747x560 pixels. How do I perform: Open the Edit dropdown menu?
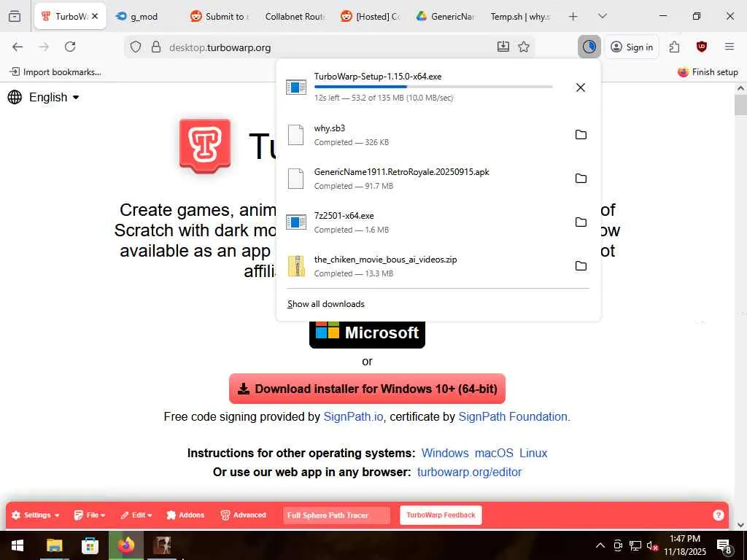[x=136, y=516]
